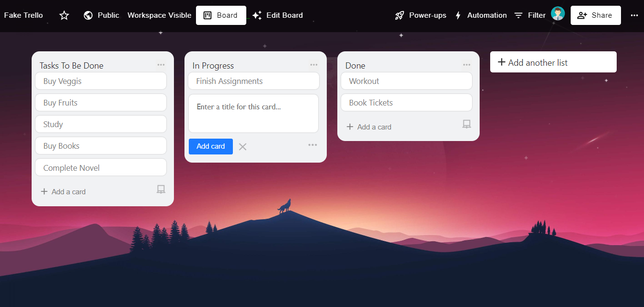
Task: Expand In Progress list actions menu
Action: 314,65
